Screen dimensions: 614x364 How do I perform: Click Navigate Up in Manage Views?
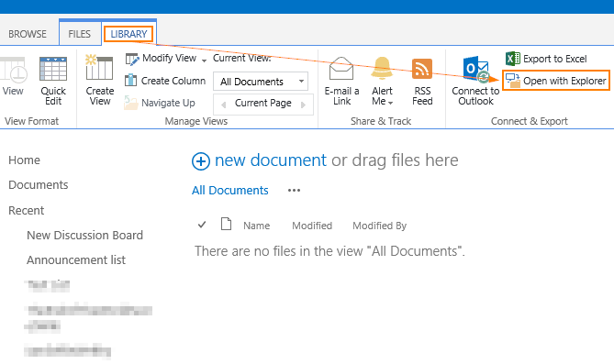(x=160, y=103)
